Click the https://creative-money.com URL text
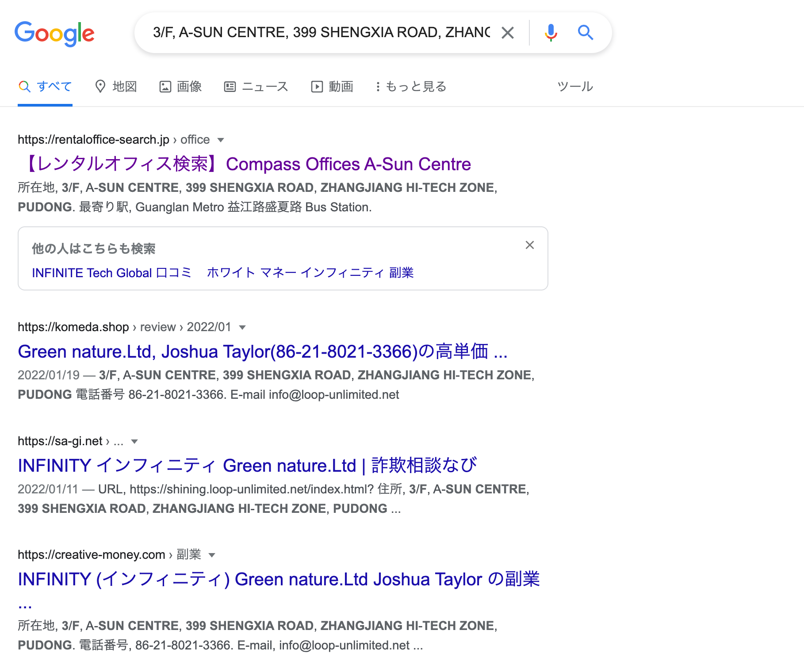804x672 pixels. click(x=92, y=555)
